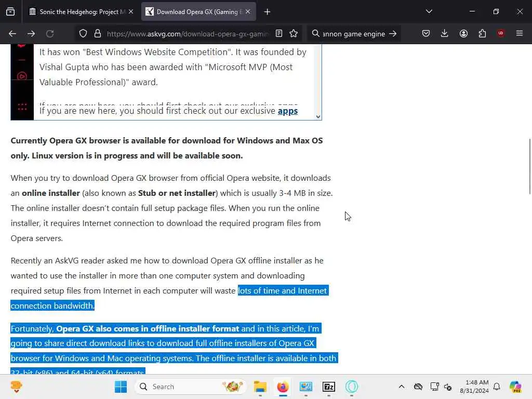The image size is (532, 399).
Task: Click the muted volume tray icon
Action: coord(447,387)
